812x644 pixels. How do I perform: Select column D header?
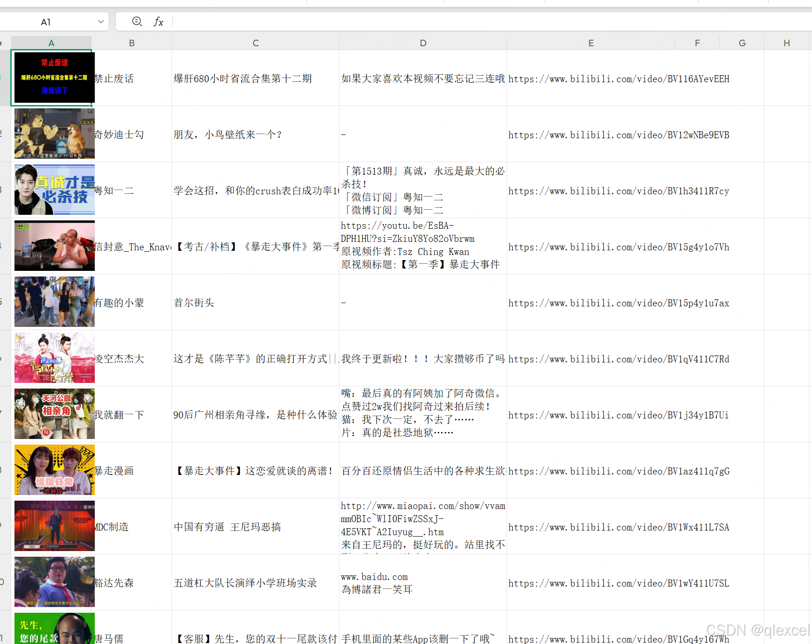pyautogui.click(x=423, y=43)
